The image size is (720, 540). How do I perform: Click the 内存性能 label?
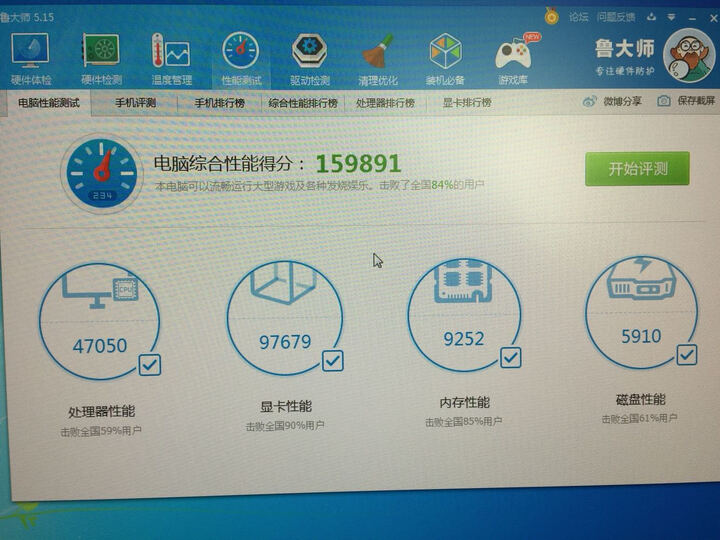pos(465,403)
